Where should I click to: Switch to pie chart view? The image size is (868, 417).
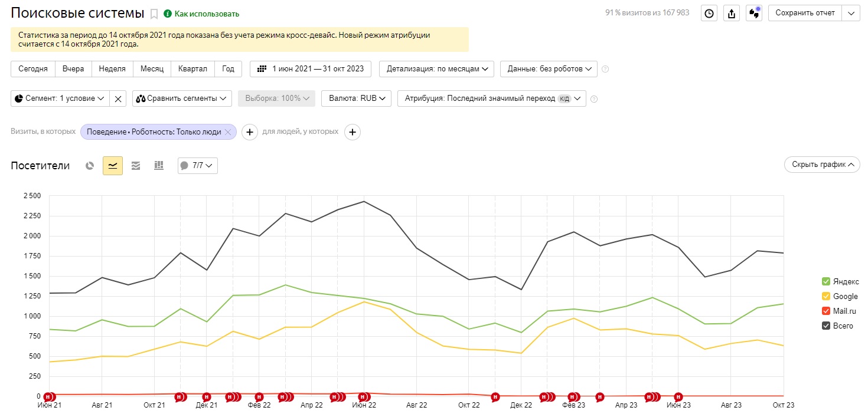pyautogui.click(x=90, y=166)
